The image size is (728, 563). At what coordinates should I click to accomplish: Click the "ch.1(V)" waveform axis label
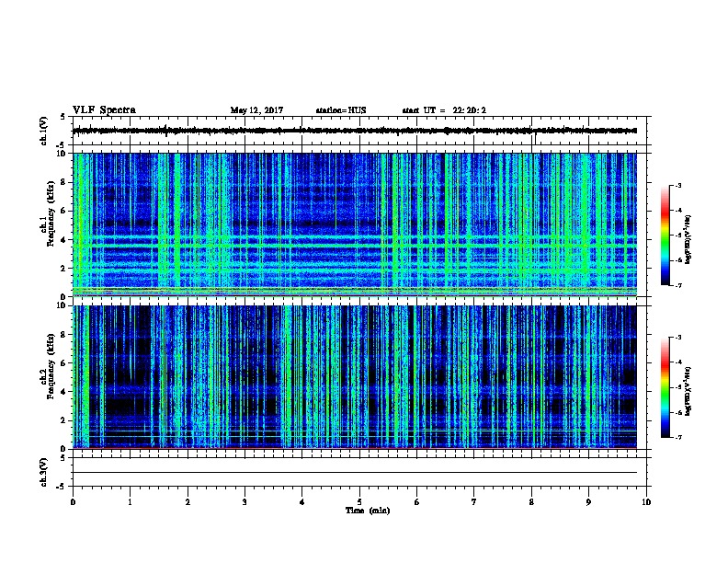[44, 131]
